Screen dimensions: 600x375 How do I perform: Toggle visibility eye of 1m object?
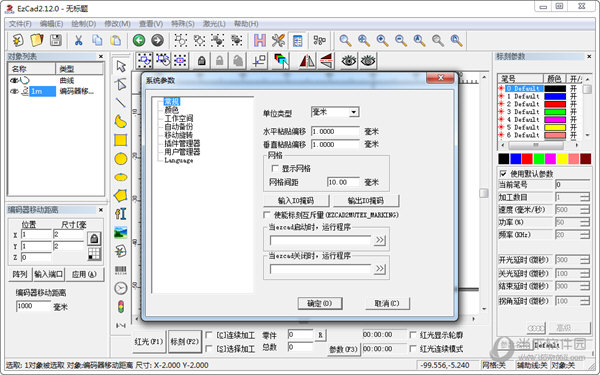coord(14,91)
